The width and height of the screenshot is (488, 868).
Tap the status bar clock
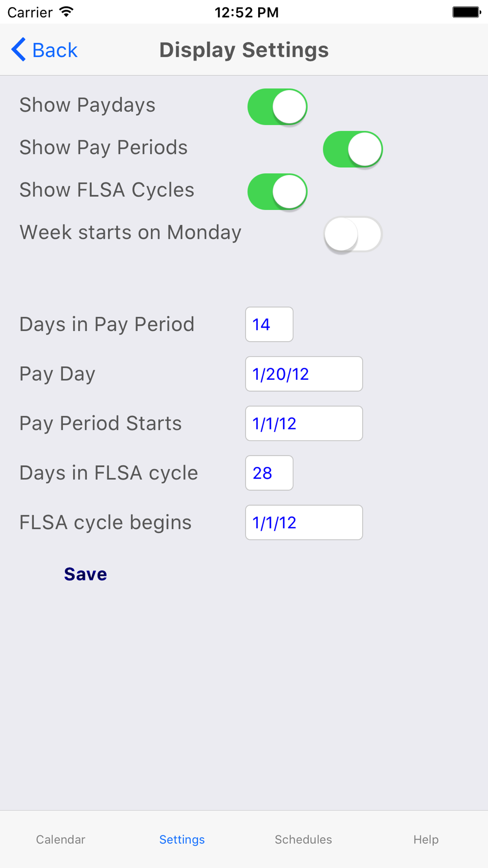tap(246, 12)
